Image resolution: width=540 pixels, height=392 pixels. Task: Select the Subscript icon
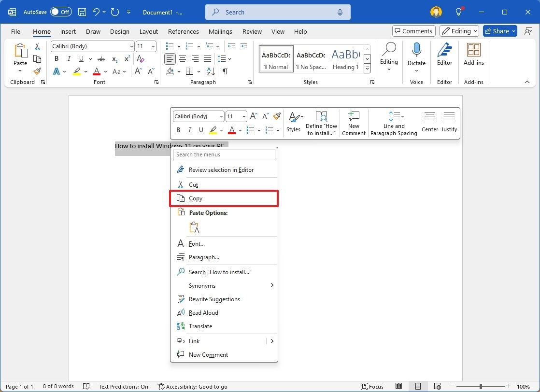coord(114,58)
